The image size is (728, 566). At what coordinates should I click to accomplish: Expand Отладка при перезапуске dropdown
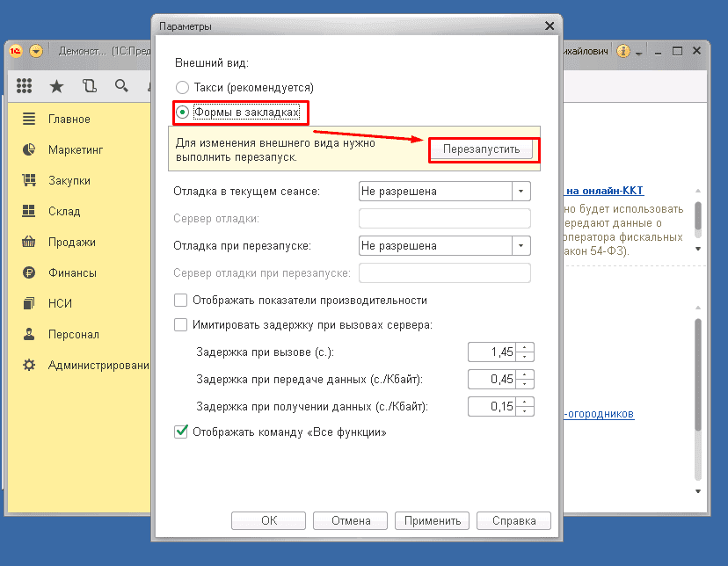coord(521,246)
